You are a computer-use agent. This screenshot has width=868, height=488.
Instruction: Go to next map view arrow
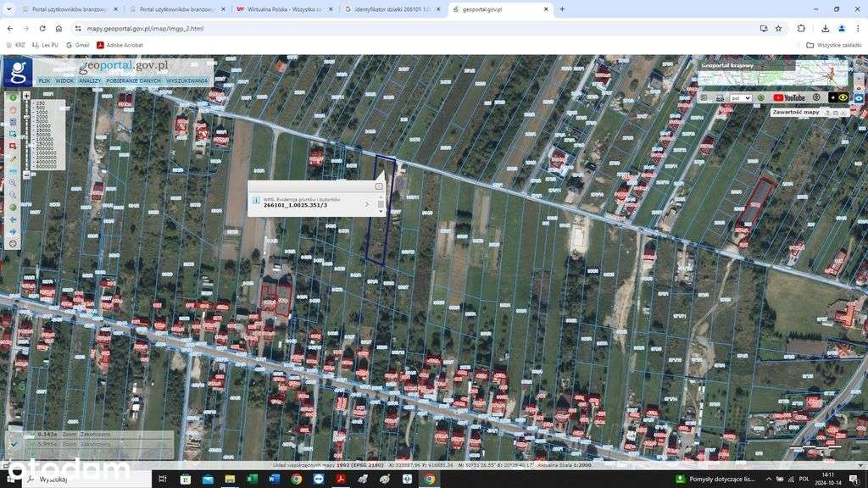pyautogui.click(x=13, y=232)
